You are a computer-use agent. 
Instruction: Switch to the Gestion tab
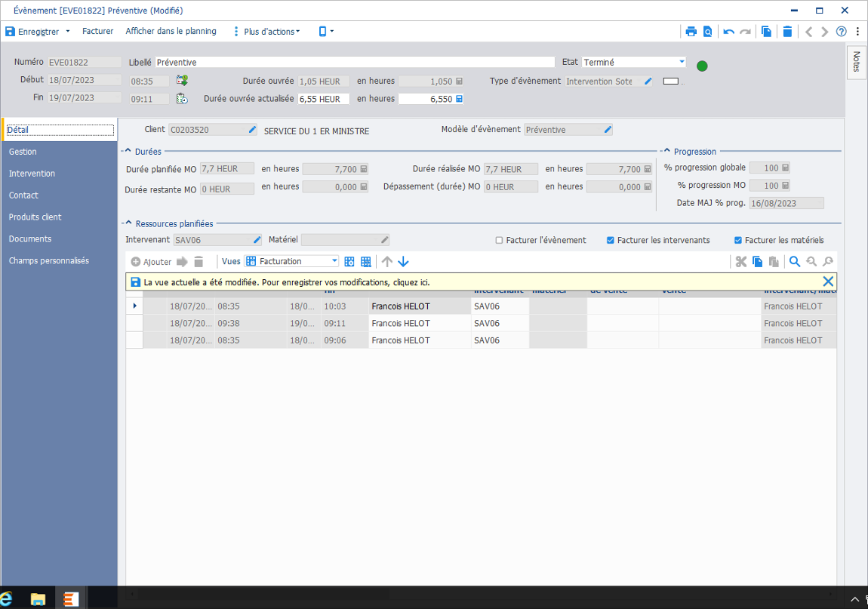tap(60, 152)
